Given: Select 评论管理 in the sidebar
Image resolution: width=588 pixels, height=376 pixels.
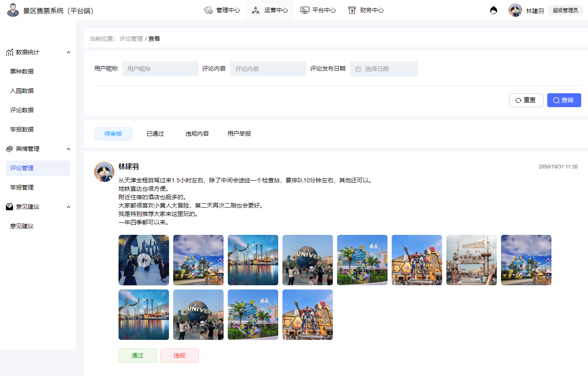Looking at the screenshot, I should [38, 168].
